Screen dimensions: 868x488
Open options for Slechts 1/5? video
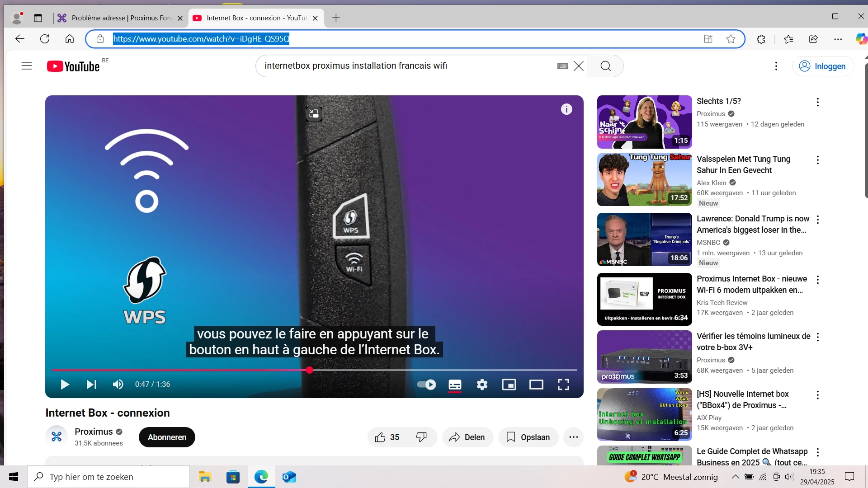[817, 102]
